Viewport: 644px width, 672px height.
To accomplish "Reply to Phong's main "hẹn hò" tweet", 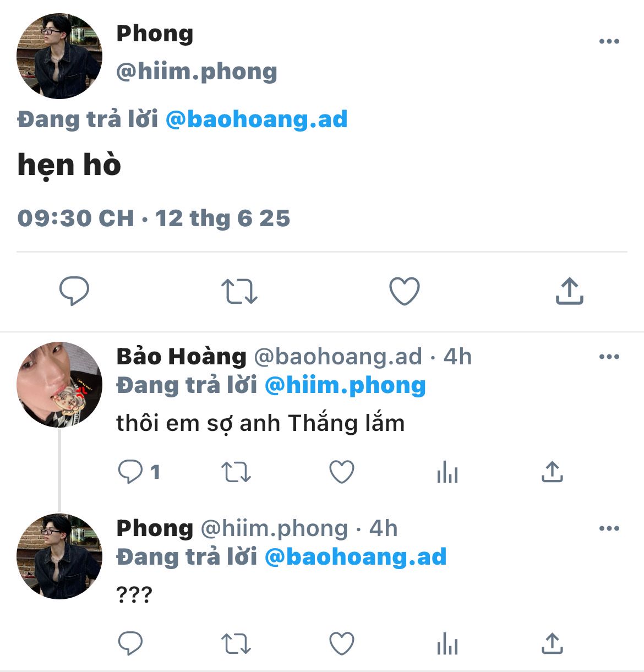I will tap(74, 291).
